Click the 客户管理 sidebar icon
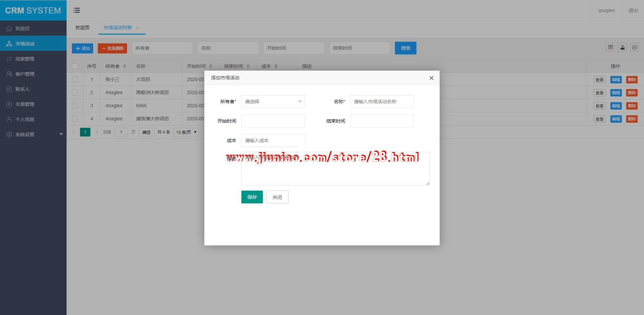The height and width of the screenshot is (315, 644). click(x=9, y=74)
